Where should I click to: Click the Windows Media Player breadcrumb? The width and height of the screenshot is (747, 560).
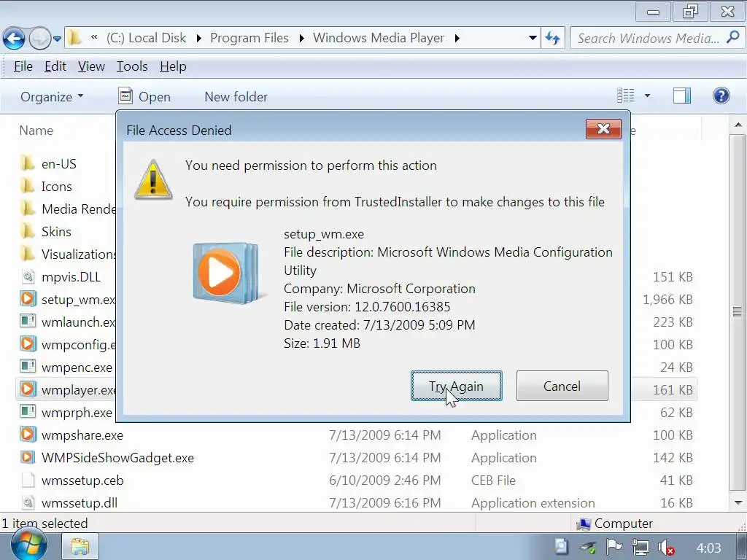(x=379, y=38)
